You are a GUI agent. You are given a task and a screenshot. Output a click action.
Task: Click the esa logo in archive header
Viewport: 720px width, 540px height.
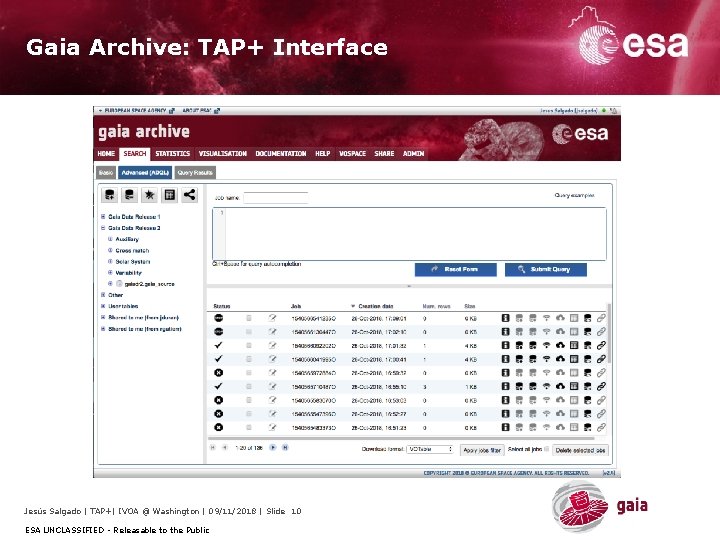(580, 134)
